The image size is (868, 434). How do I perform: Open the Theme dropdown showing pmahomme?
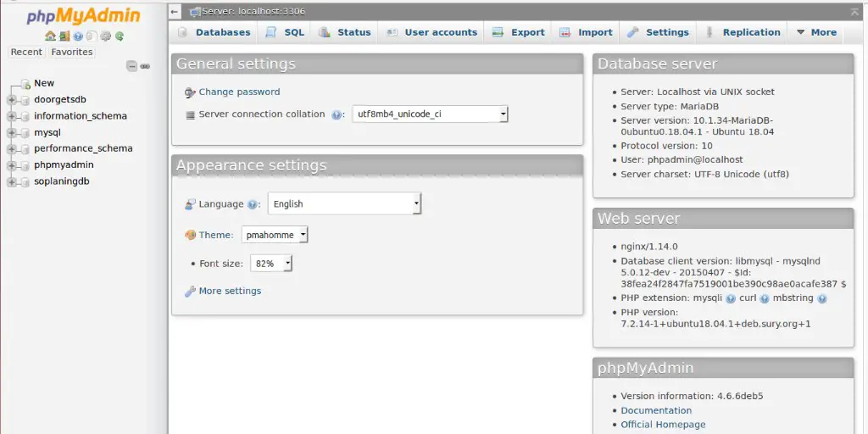coord(275,235)
